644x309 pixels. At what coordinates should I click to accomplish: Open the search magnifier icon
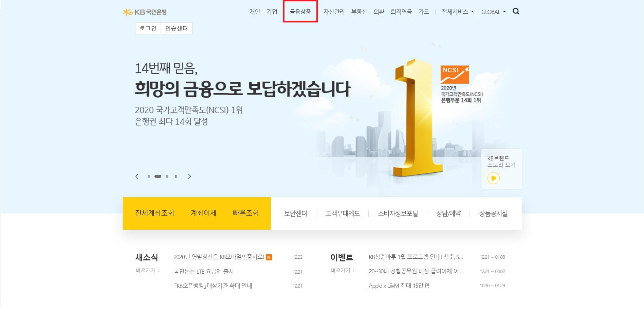coord(516,11)
